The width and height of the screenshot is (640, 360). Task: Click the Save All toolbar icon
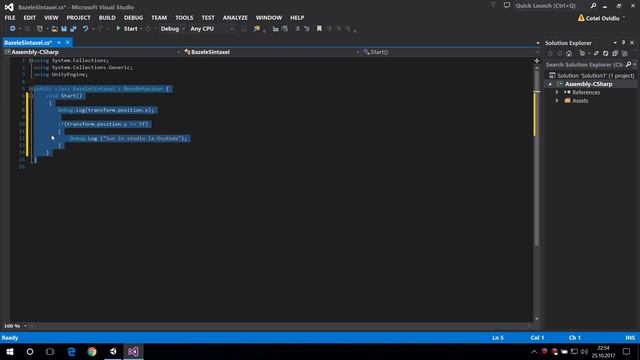click(x=73, y=29)
